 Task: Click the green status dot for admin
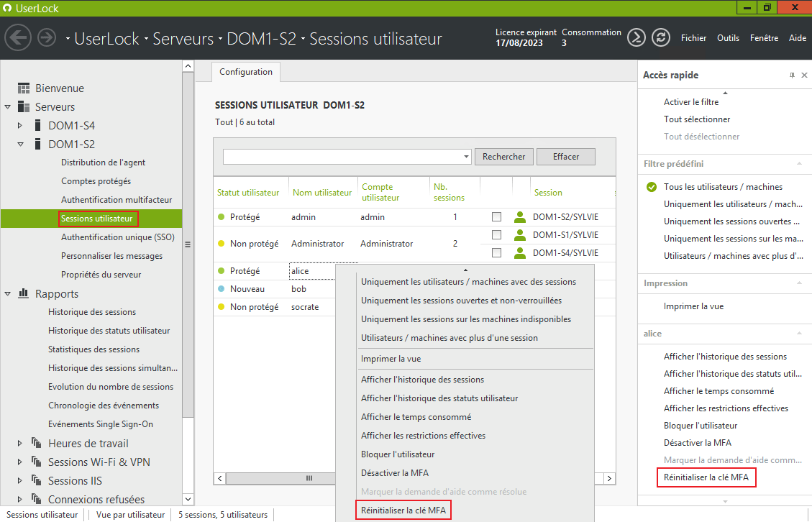[221, 217]
